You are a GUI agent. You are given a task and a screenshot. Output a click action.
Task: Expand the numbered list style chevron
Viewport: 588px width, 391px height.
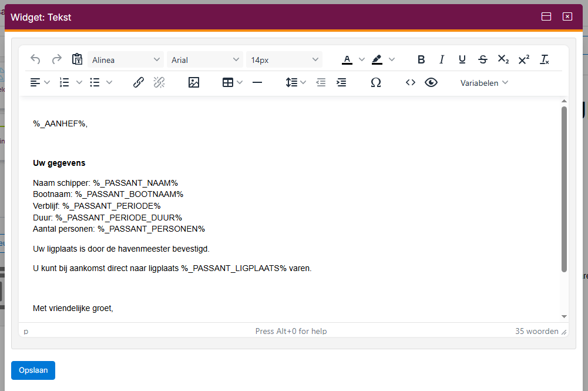[x=79, y=82]
